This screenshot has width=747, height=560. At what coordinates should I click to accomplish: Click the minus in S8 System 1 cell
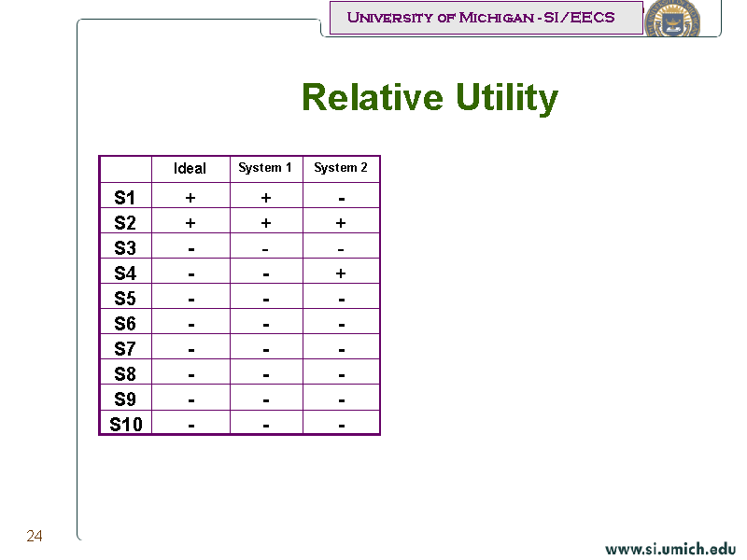(266, 376)
